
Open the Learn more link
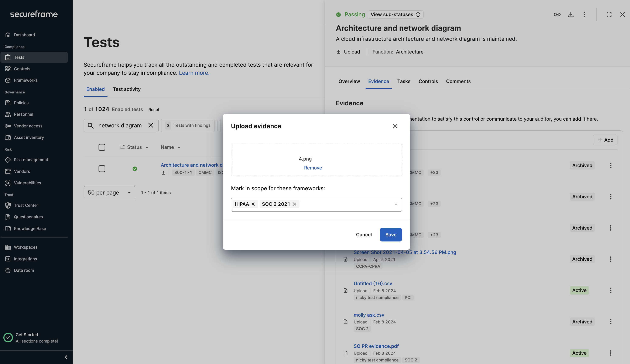coord(194,73)
